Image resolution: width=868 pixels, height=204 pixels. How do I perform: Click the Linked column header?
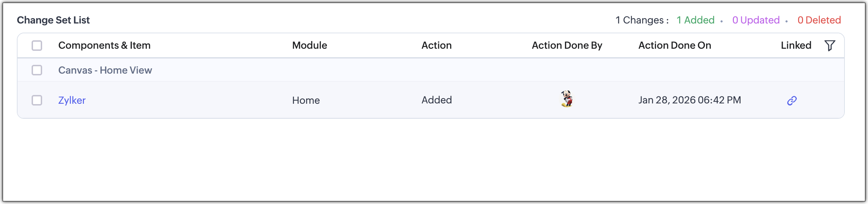tap(796, 46)
